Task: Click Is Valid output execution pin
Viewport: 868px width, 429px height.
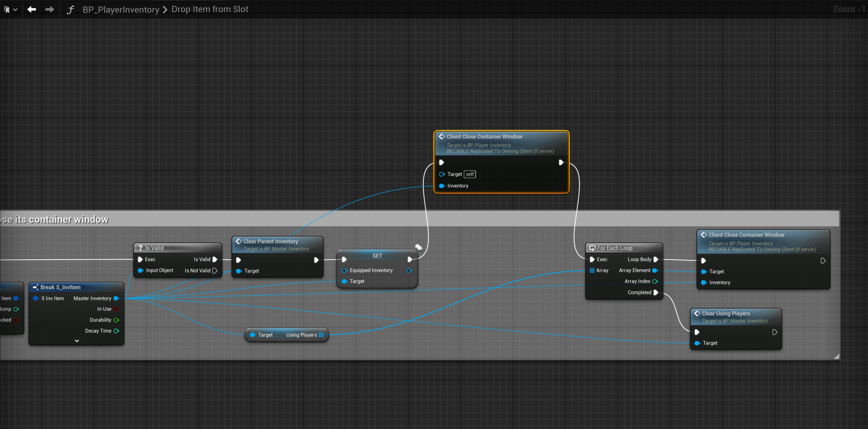Action: [215, 259]
